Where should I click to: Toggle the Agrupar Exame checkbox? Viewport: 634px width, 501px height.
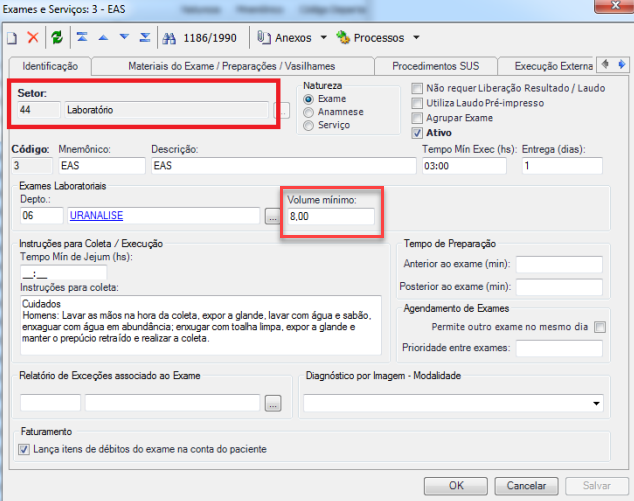417,118
